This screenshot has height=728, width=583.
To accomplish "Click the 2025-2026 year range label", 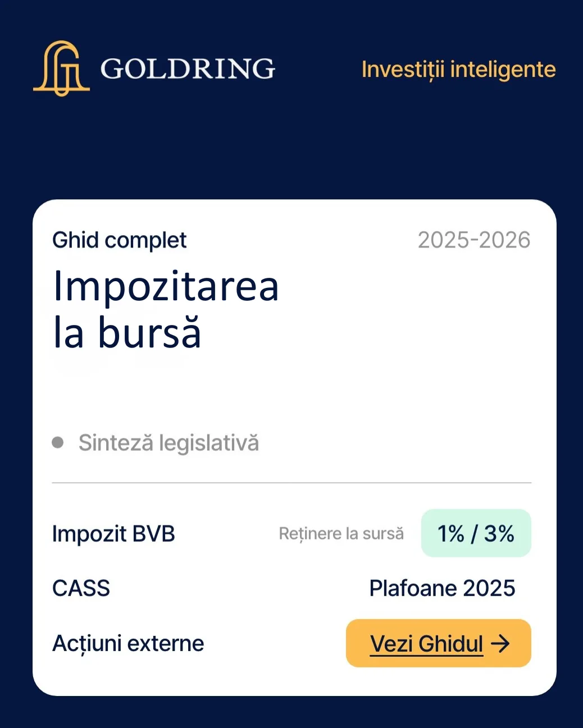I will (474, 240).
